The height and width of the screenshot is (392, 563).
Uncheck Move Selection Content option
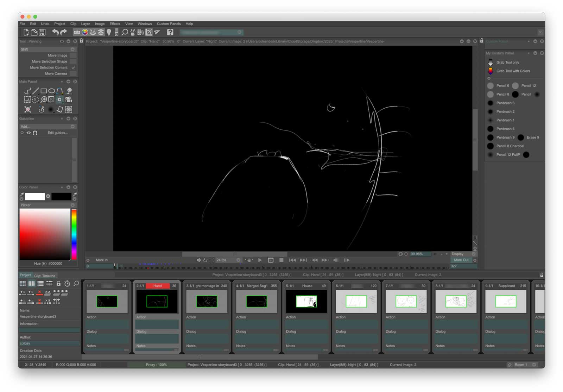click(x=73, y=68)
